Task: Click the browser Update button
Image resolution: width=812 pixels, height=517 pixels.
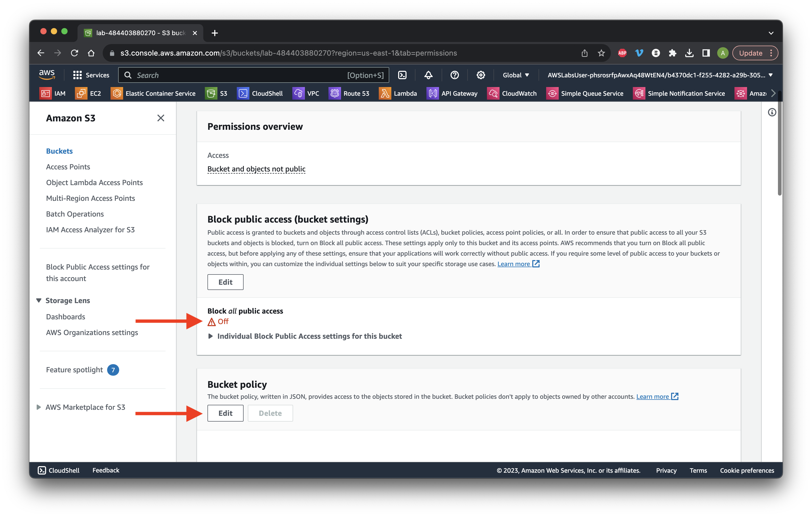Action: [x=755, y=53]
